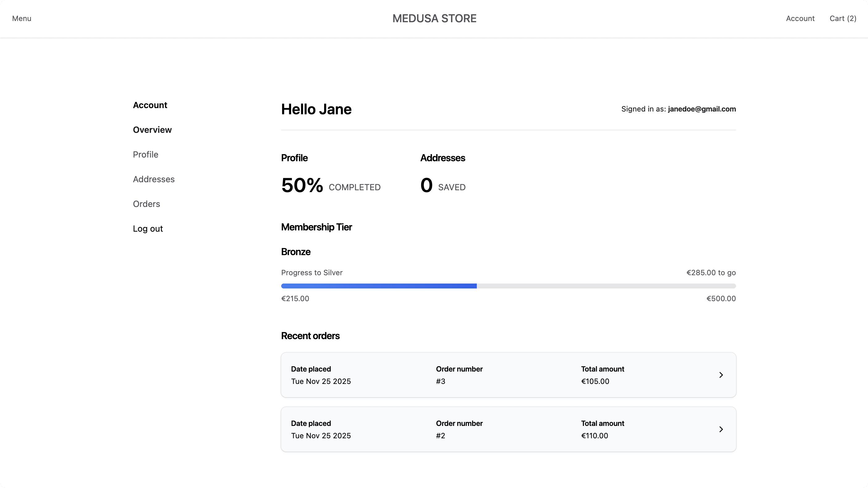The width and height of the screenshot is (868, 488).
Task: Open the Addresses section
Action: pos(154,179)
